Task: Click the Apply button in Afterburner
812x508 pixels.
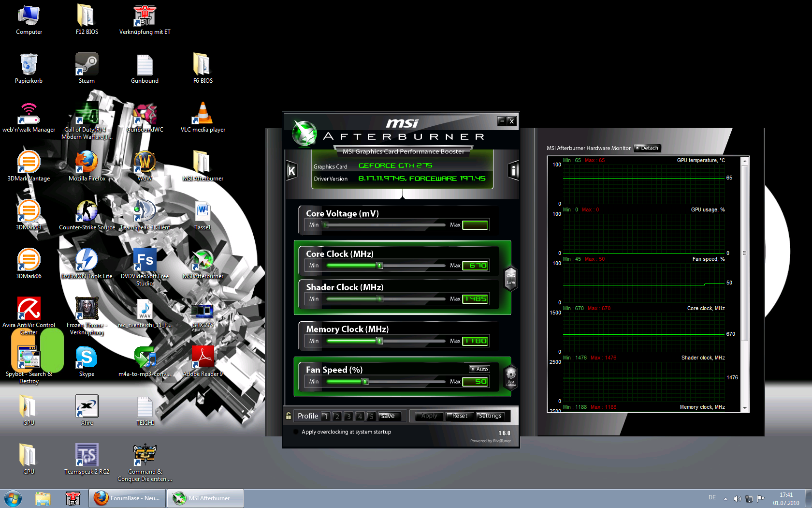Action: [429, 416]
